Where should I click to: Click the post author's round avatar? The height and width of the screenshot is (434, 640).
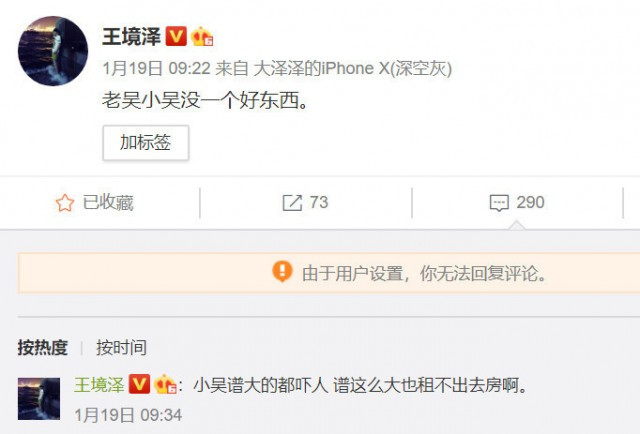(53, 51)
